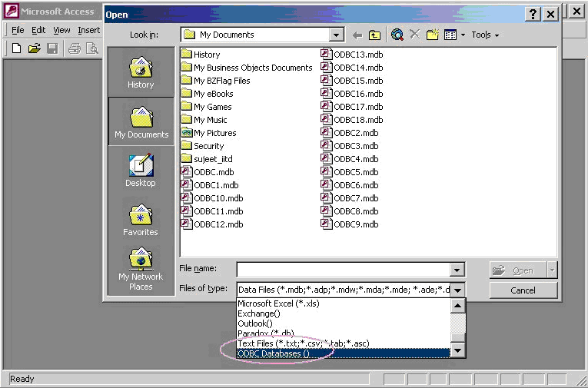Click the dialog Help question mark button
Screen dimensions: 588x388
pos(533,15)
